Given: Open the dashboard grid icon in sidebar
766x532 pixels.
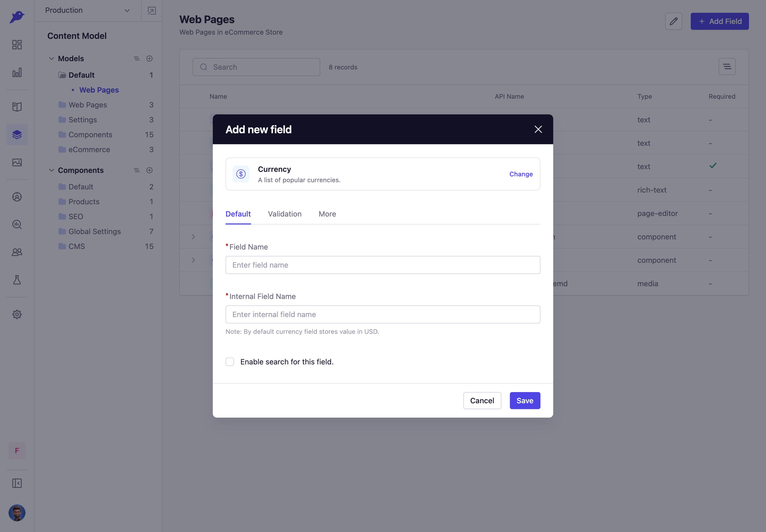Looking at the screenshot, I should point(17,45).
